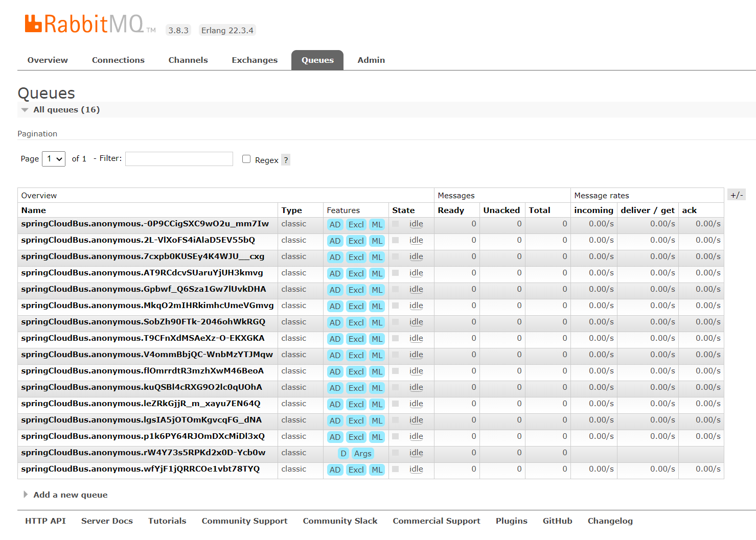Viewport: 756px width, 540px height.
Task: Click the ML badge on the V4ommBbjQC-WnbMzYTJMqw queue
Action: pyautogui.click(x=377, y=356)
